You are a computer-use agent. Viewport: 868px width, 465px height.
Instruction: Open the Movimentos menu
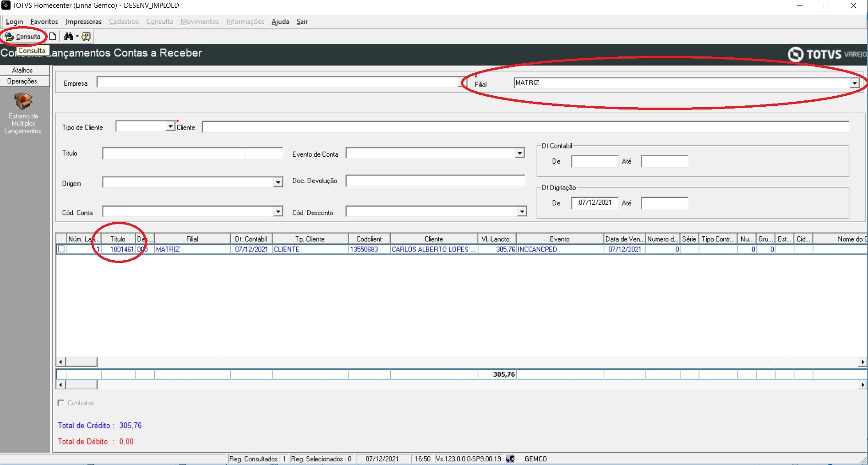[200, 22]
